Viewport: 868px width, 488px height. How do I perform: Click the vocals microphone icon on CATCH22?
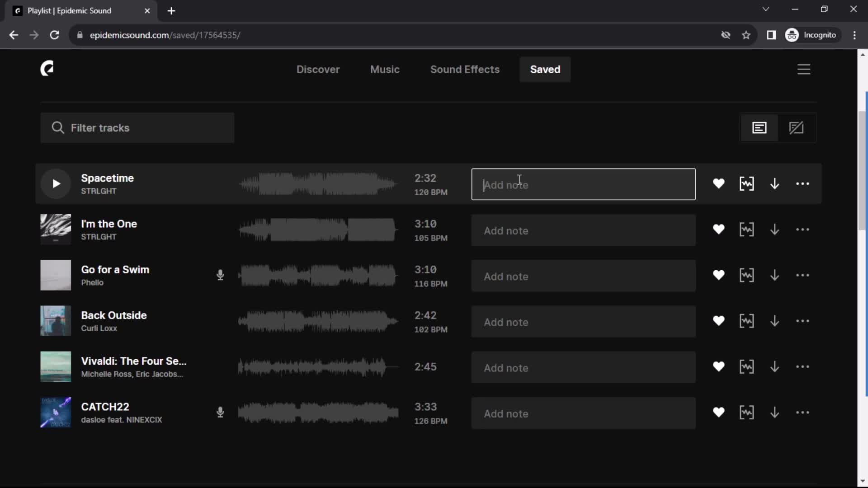220,413
